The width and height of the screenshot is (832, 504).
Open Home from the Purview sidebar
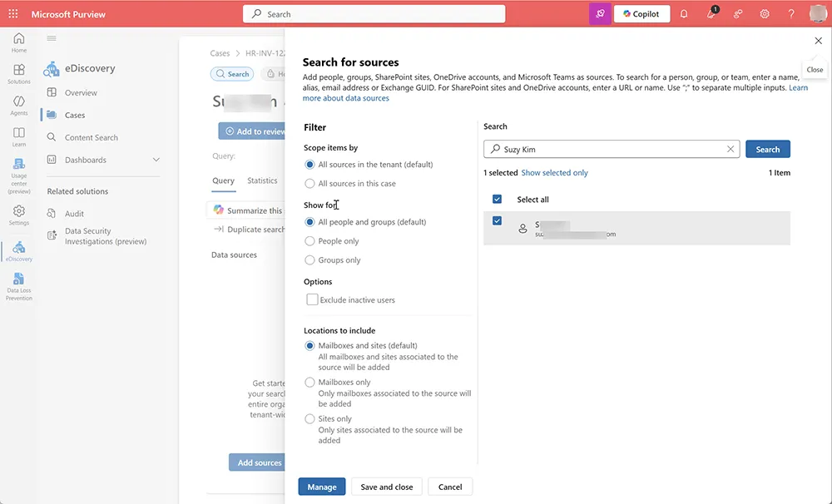tap(18, 39)
